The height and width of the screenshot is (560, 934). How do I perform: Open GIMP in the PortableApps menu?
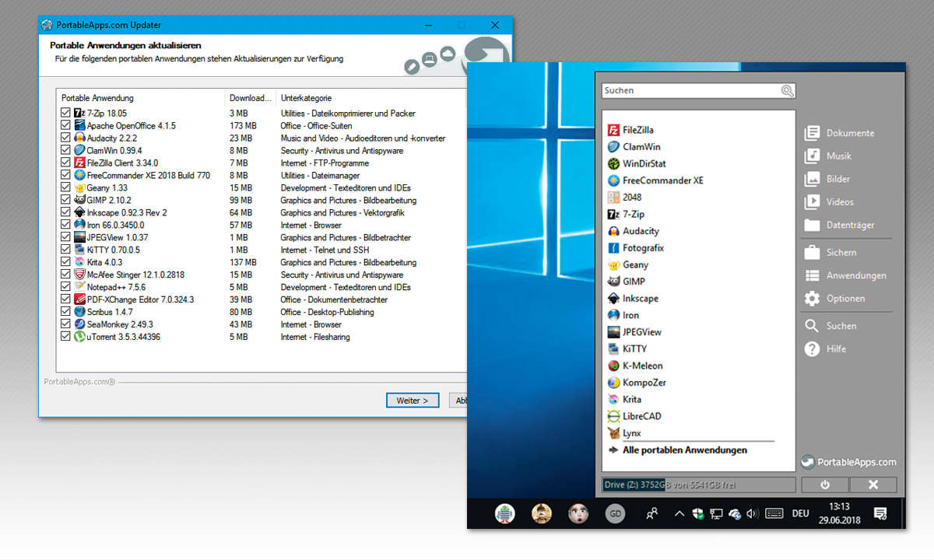[626, 282]
